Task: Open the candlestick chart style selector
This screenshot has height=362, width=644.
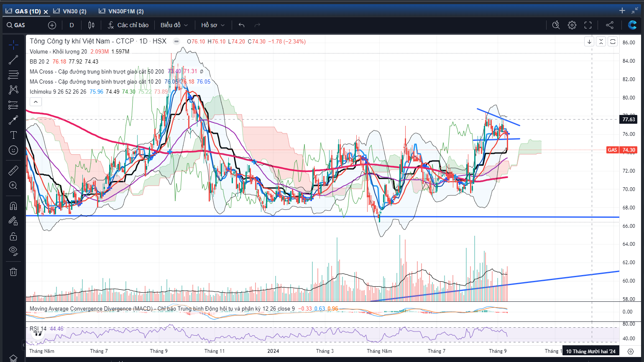Action: click(91, 25)
